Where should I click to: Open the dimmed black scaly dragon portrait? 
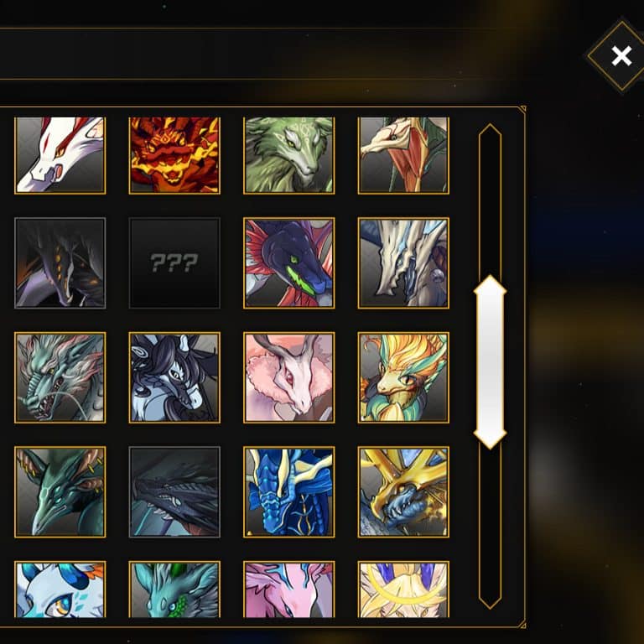pyautogui.click(x=174, y=492)
